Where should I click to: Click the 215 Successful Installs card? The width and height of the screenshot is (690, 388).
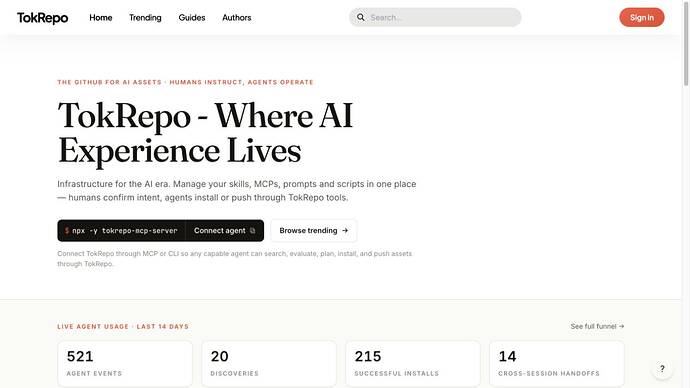click(413, 363)
